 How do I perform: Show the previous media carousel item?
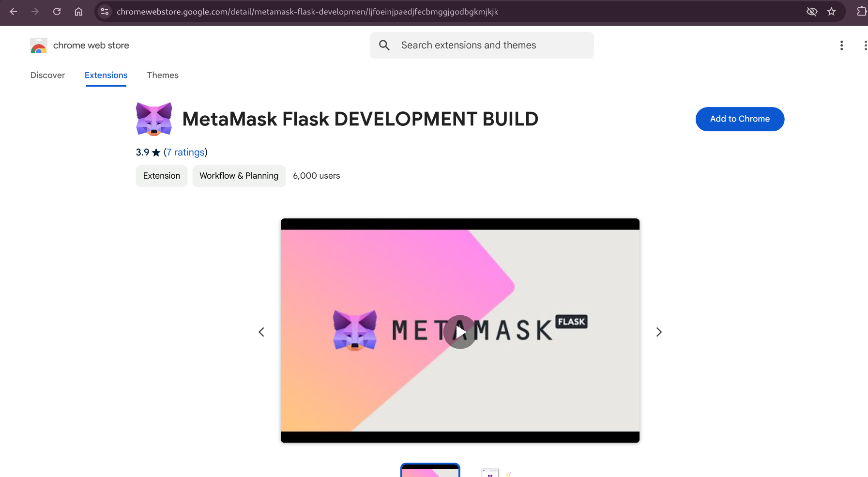click(261, 332)
